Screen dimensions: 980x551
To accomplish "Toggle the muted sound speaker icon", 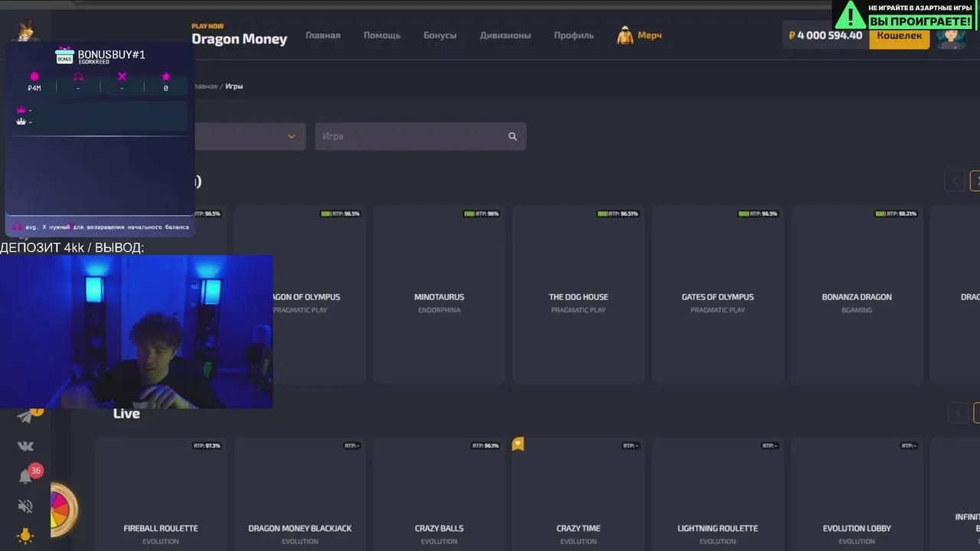I will point(25,506).
